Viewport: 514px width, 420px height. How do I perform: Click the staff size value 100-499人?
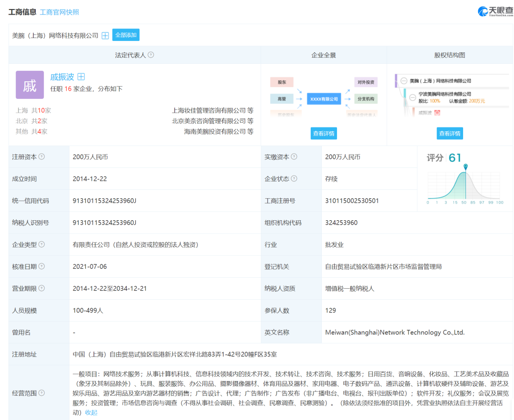[88, 311]
